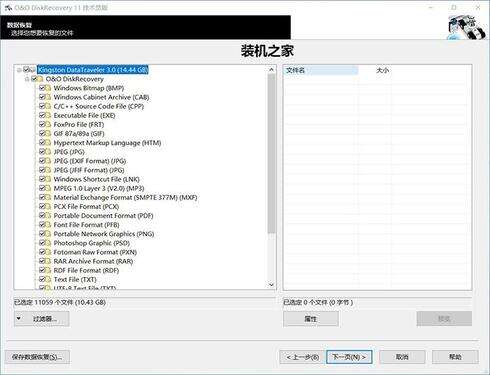The image size is (490, 375).
Task: Click the O&O DiskRecovery app icon in title bar
Action: tap(8, 7)
